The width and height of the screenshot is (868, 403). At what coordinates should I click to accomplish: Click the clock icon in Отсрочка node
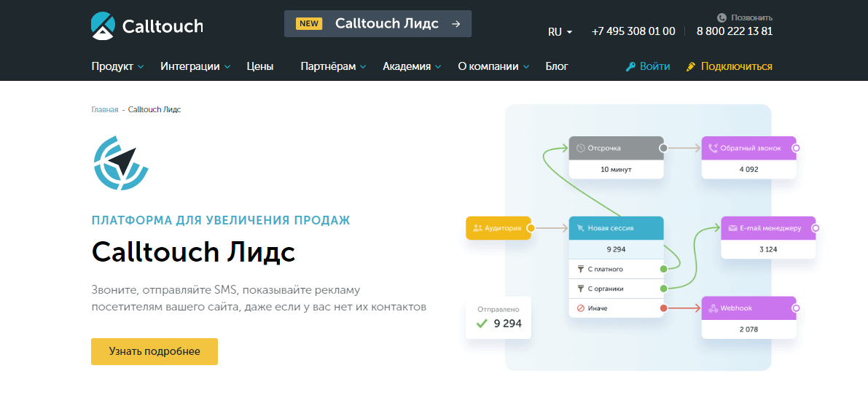581,149
